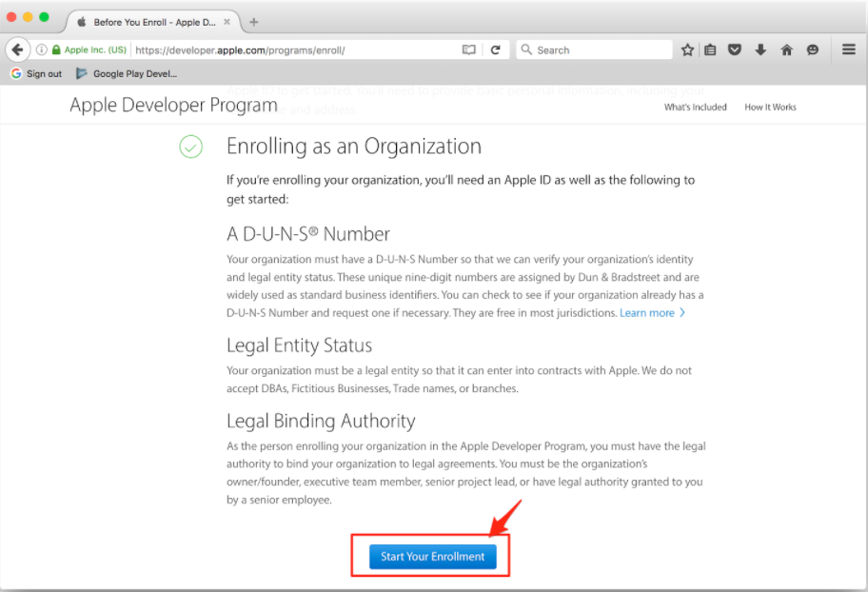
Task: Click the Legal Entity Status heading
Action: coord(299,345)
